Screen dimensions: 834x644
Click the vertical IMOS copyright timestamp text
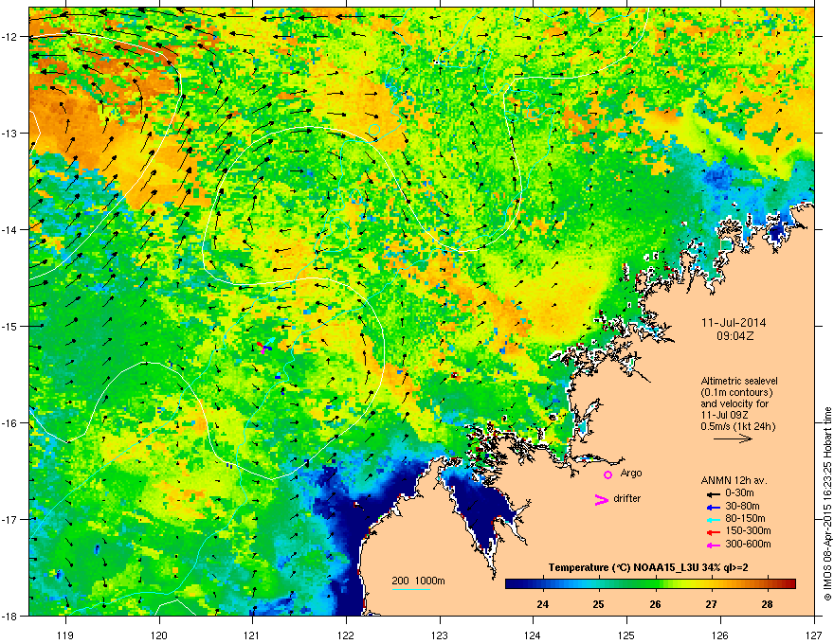827,504
